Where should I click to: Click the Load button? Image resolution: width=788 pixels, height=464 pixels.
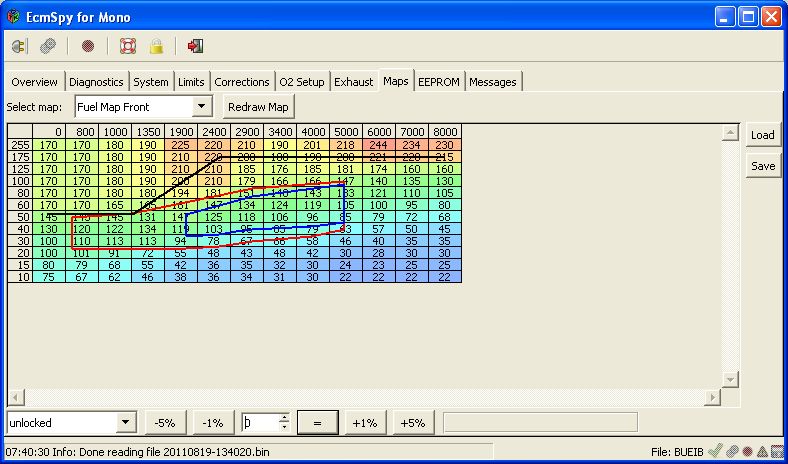coord(762,135)
